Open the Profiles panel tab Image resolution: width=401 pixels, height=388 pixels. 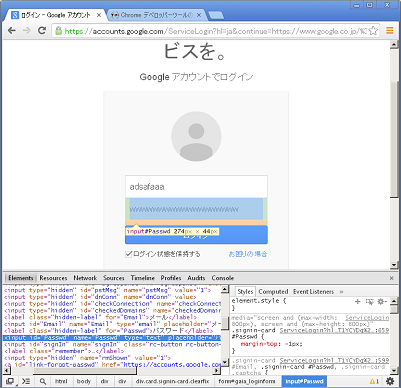click(171, 278)
